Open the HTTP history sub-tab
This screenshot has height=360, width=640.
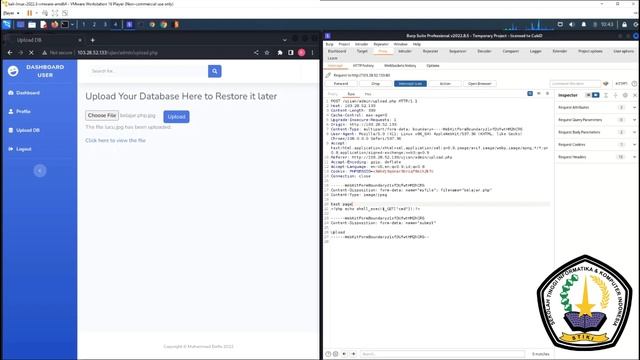coord(363,65)
